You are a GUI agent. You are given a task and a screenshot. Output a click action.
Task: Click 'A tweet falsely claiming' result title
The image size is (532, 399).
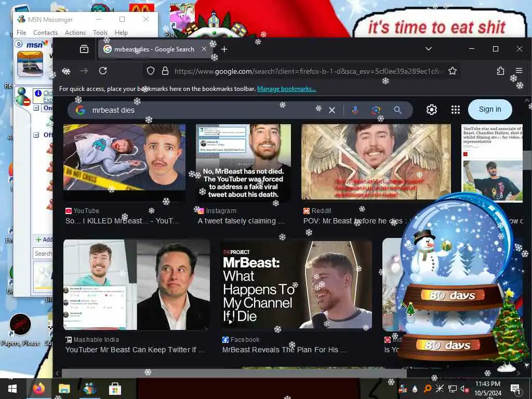[x=241, y=221]
